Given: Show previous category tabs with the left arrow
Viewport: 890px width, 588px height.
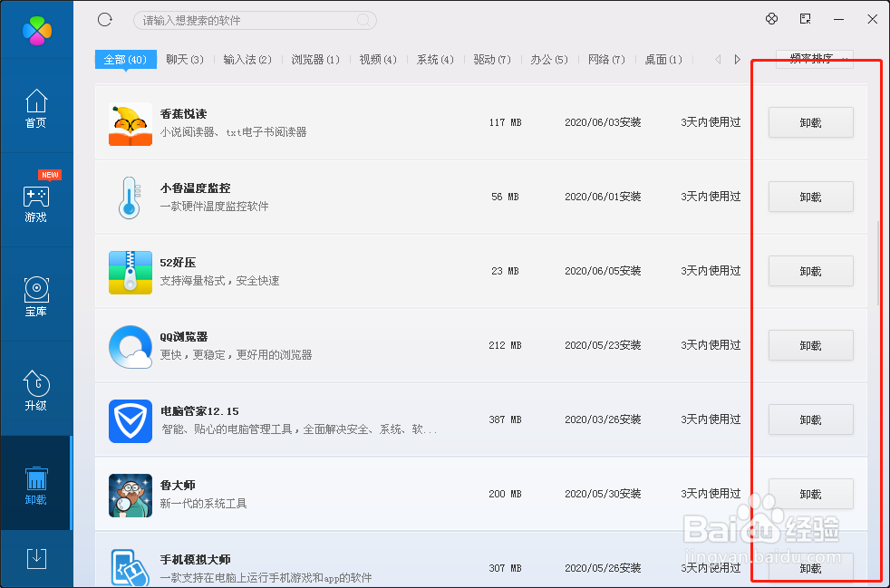Looking at the screenshot, I should tap(718, 59).
